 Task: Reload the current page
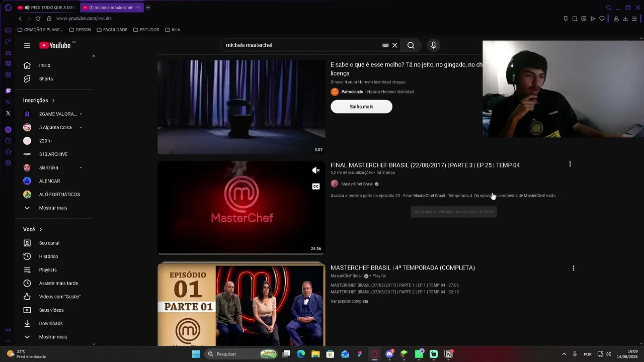pos(38,19)
